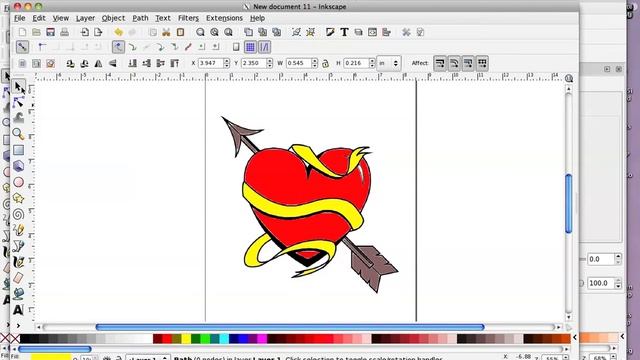Screen dimensions: 640x360
Task: Select the Eraser tool
Action: [x=18, y=278]
